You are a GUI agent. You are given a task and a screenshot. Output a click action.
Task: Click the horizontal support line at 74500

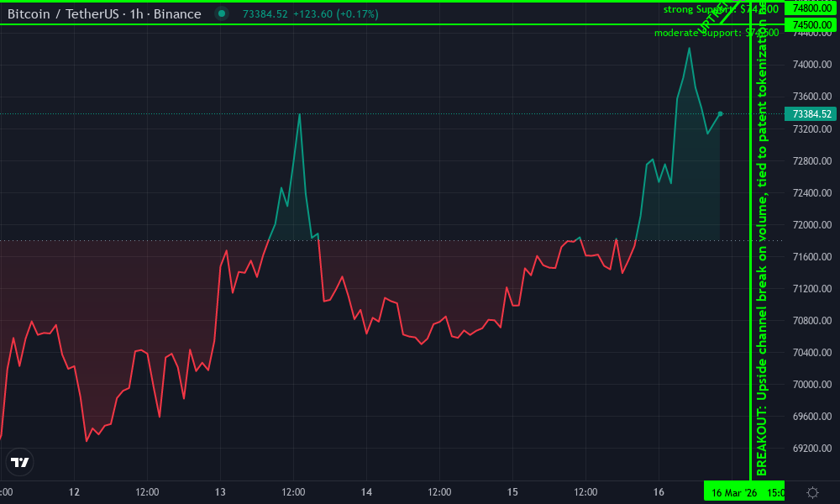[x=336, y=25]
